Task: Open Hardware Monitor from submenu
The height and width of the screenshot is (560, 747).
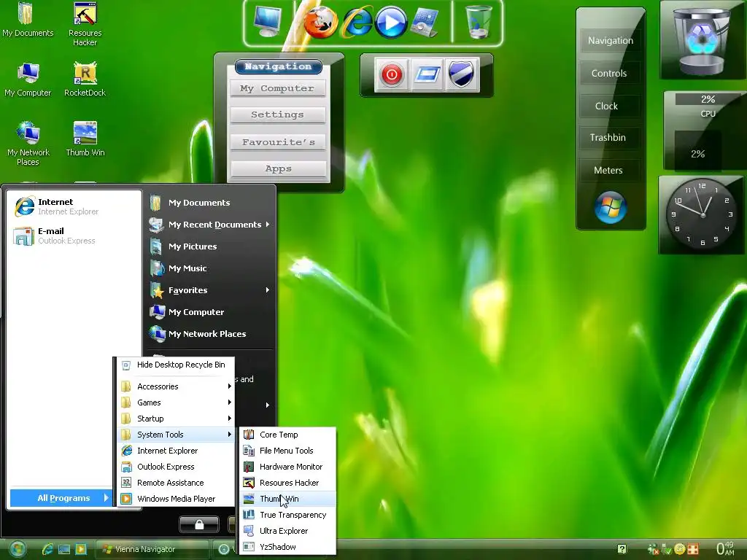Action: coord(287,467)
